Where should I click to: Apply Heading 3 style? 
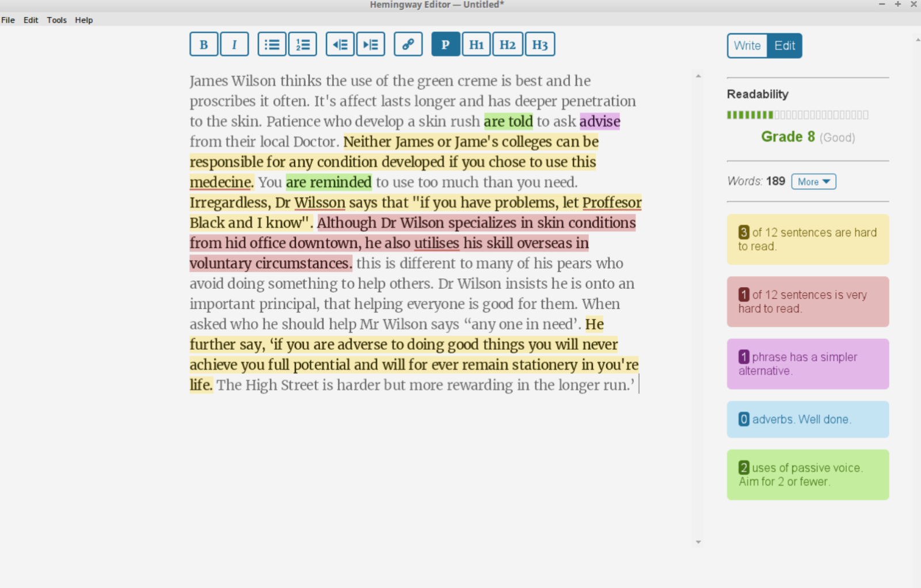pos(540,44)
